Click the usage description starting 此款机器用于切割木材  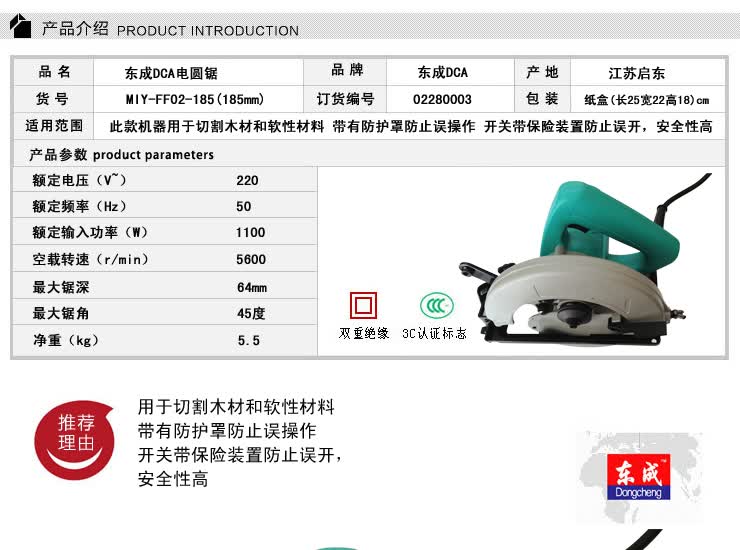click(x=411, y=127)
